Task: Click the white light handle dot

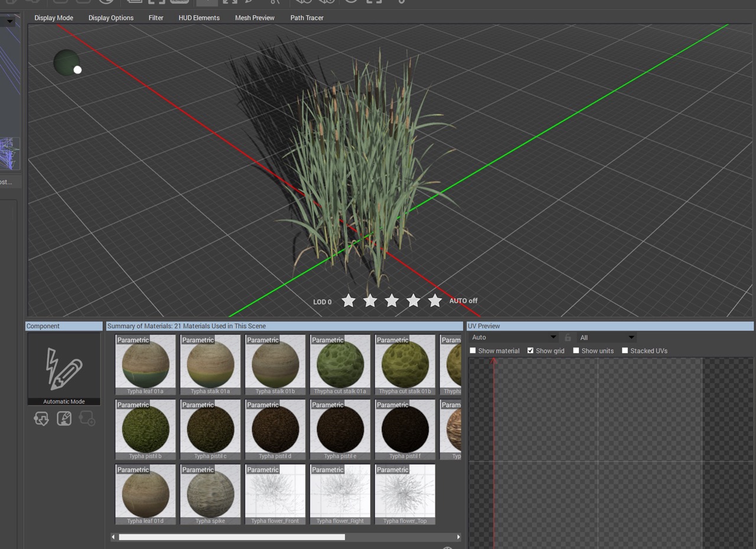Action: pyautogui.click(x=77, y=70)
